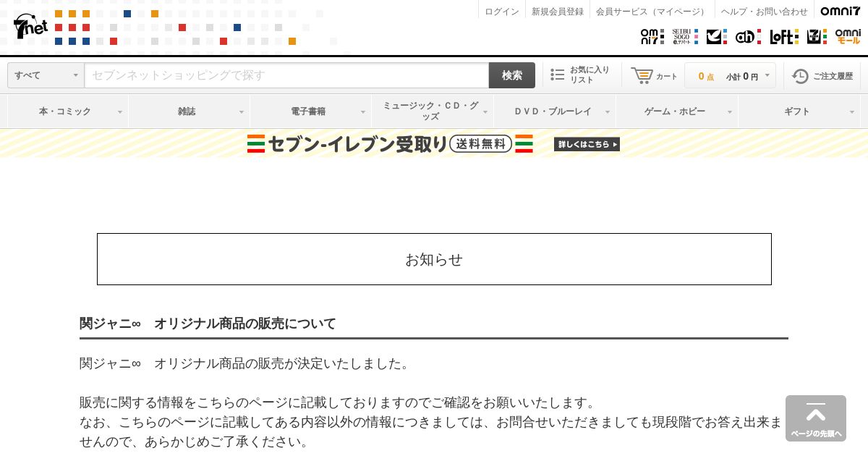Click the favorites list icon
The image size is (868, 456).
tap(557, 75)
